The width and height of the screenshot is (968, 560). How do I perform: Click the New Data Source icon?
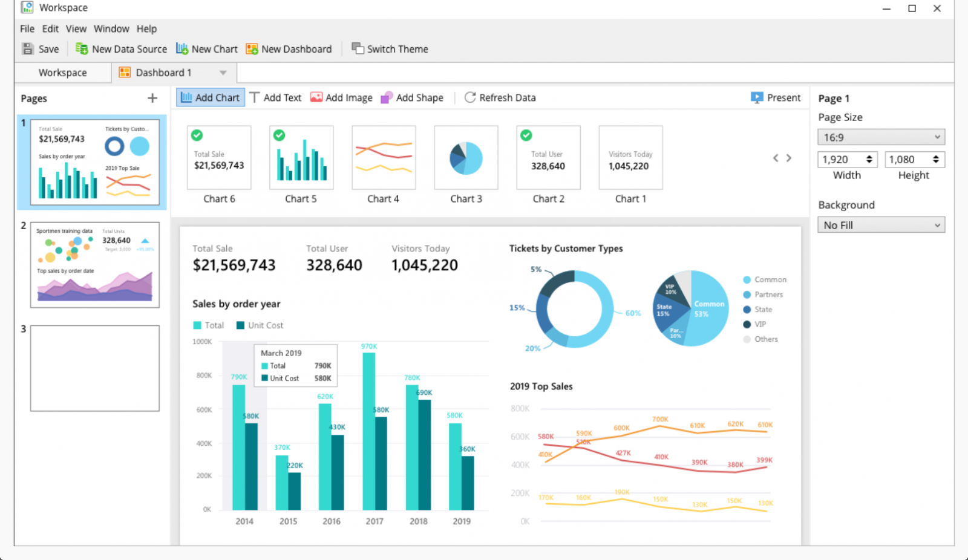click(x=82, y=49)
